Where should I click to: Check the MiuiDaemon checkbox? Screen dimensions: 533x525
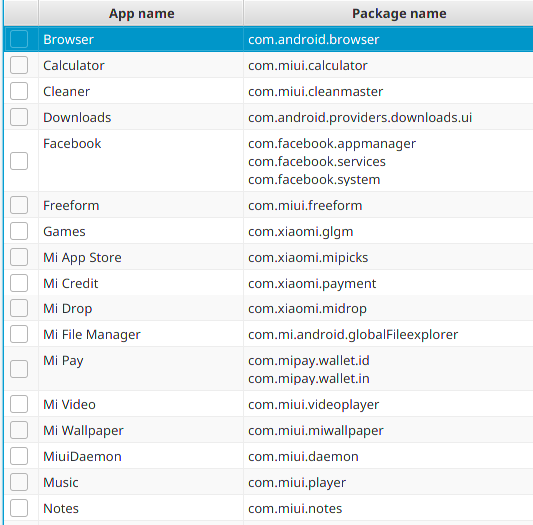[x=19, y=456]
